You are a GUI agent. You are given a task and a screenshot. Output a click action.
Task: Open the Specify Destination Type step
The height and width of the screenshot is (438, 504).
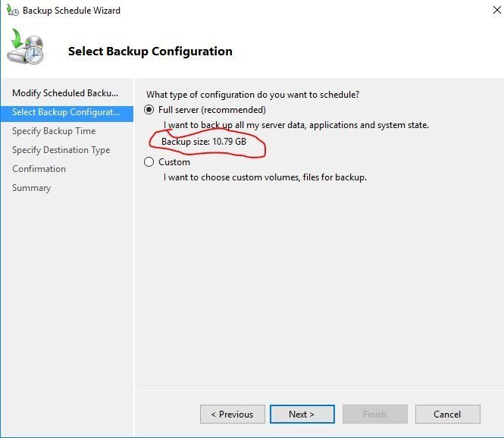click(x=61, y=150)
